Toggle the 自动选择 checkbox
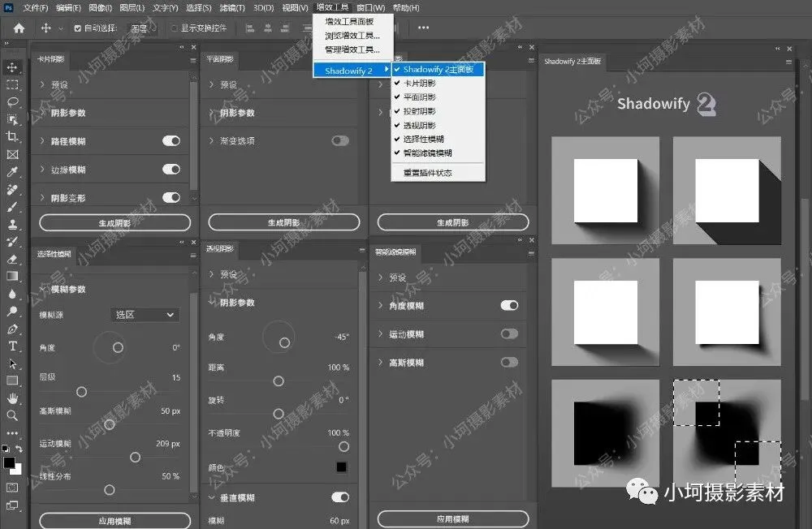Image resolution: width=812 pixels, height=529 pixels. [x=77, y=28]
